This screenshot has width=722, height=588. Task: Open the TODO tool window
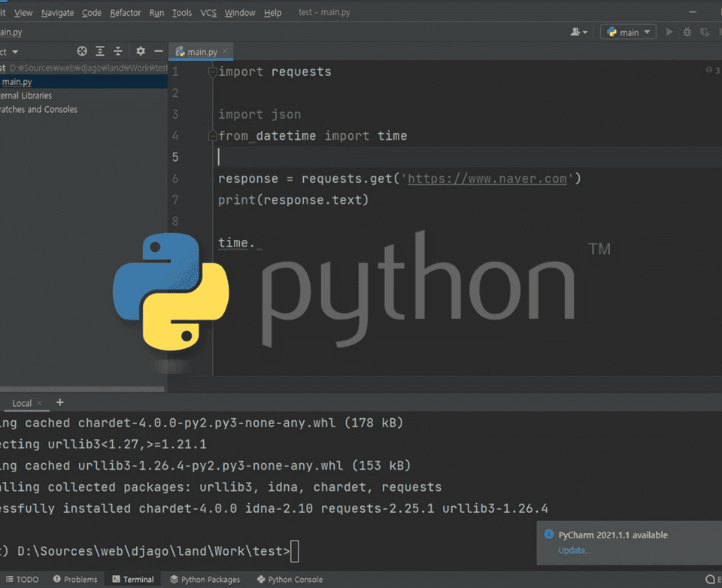(22, 579)
